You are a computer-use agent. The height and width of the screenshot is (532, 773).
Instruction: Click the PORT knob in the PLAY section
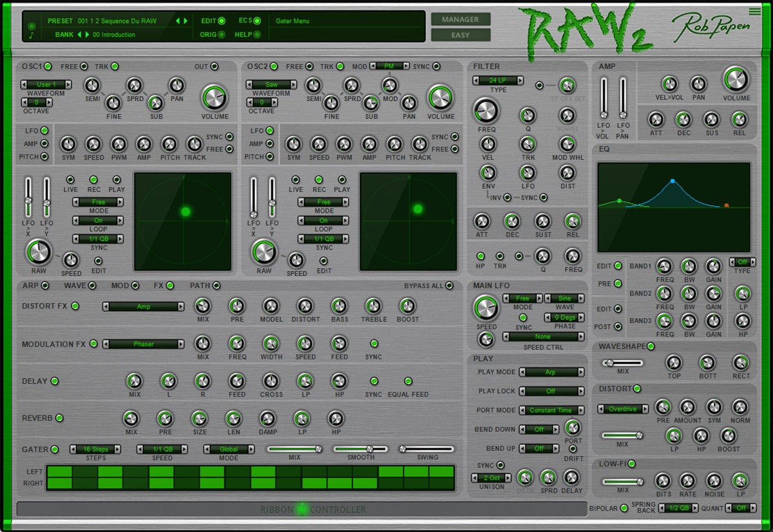click(573, 428)
